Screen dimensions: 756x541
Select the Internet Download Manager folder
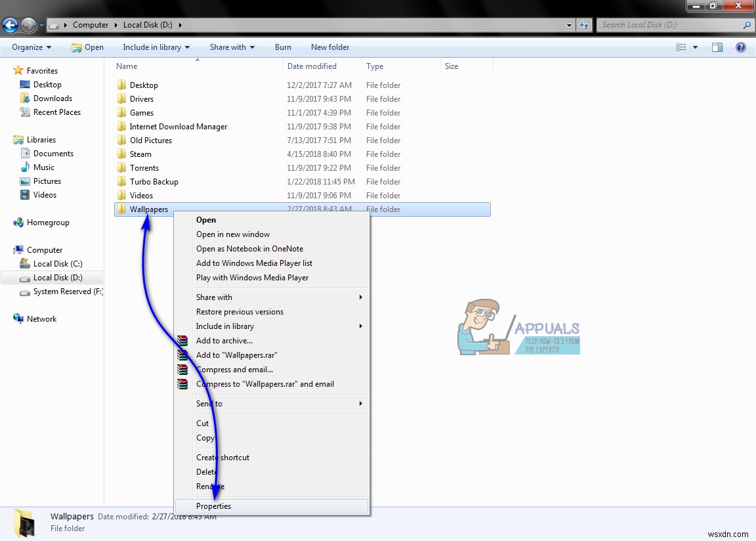(178, 127)
